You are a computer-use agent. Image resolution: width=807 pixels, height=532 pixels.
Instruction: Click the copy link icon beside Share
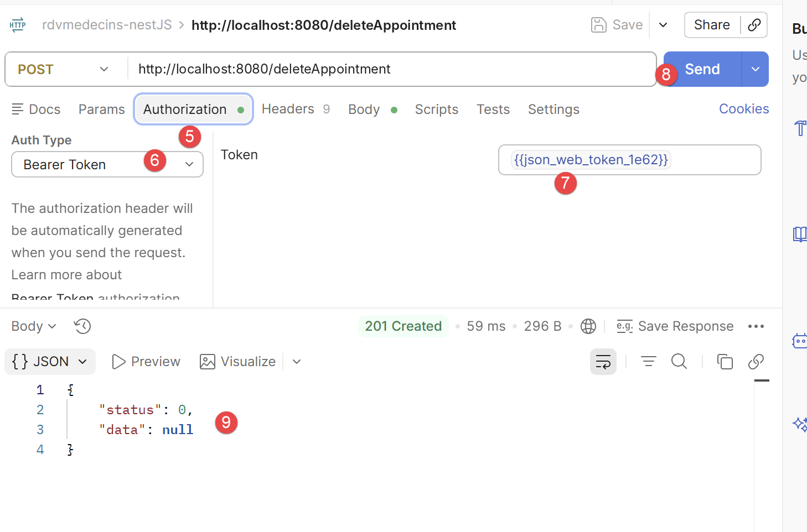pyautogui.click(x=754, y=25)
